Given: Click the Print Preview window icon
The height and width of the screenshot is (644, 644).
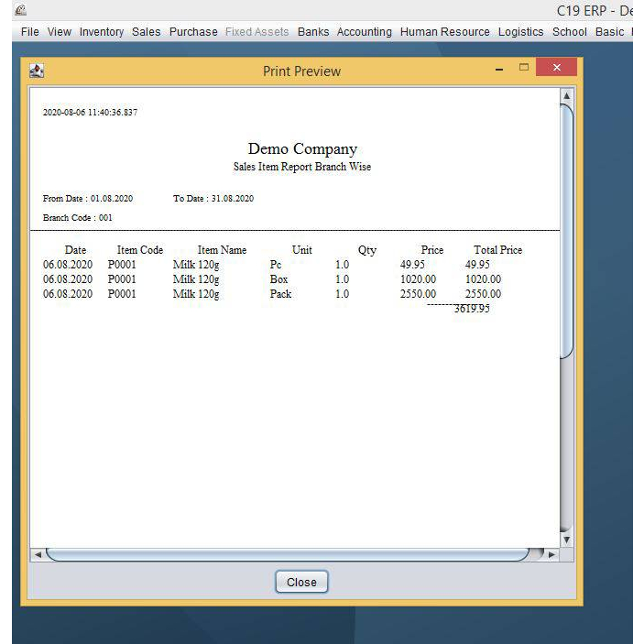Looking at the screenshot, I should pos(37,71).
